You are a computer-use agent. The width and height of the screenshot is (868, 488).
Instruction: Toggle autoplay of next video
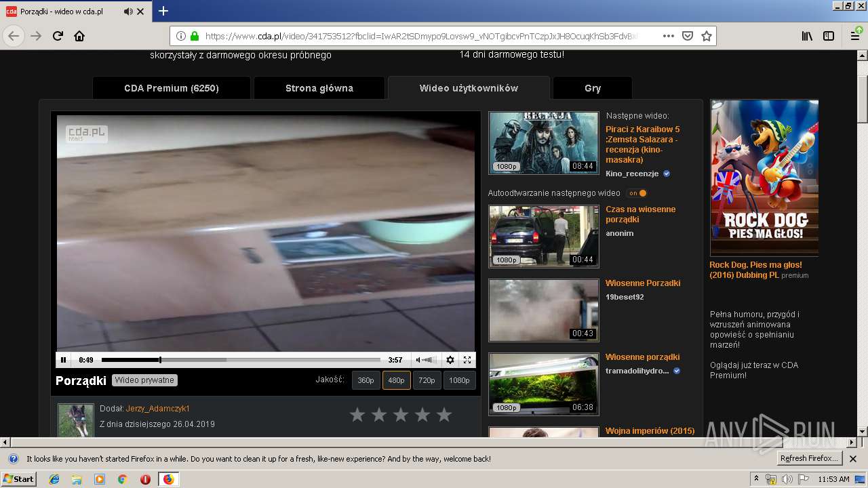[637, 193]
